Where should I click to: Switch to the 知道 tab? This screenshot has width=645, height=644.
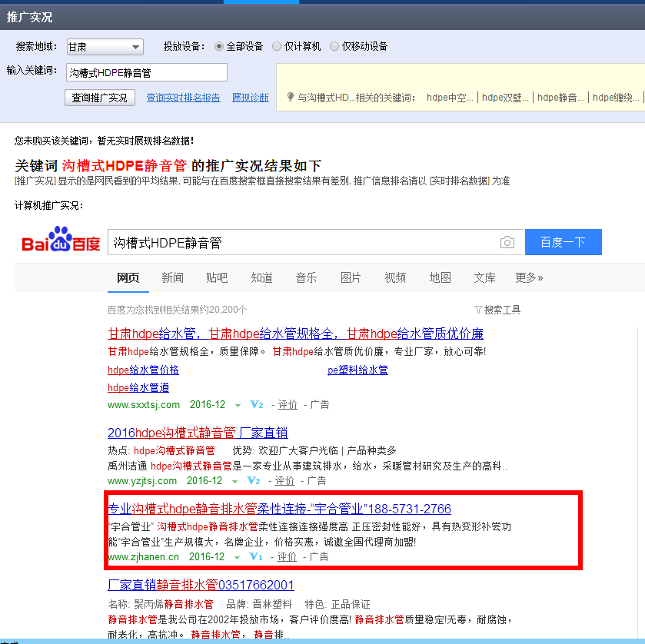[261, 278]
